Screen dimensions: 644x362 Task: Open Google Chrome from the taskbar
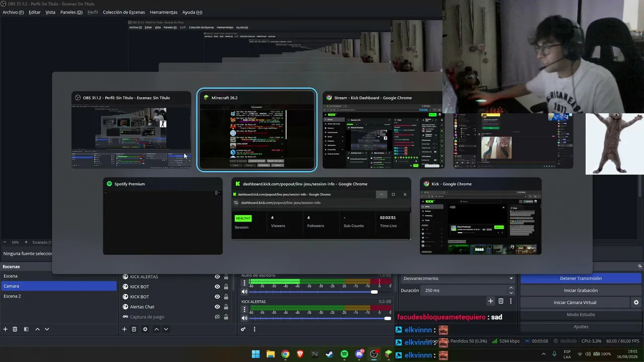point(285,354)
